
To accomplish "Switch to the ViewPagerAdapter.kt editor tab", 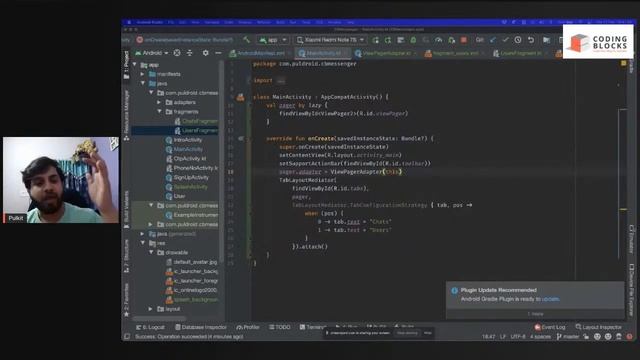I will pyautogui.click(x=384, y=53).
